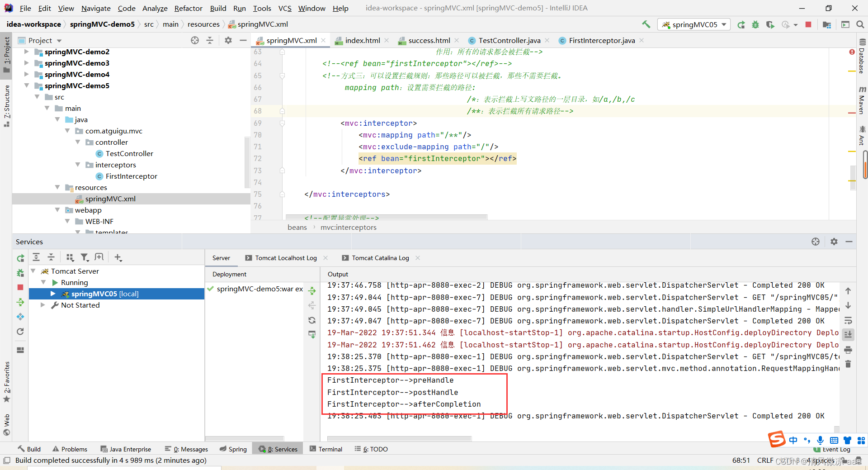Open the Problems tool window button
This screenshot has width=868, height=470.
70,449
